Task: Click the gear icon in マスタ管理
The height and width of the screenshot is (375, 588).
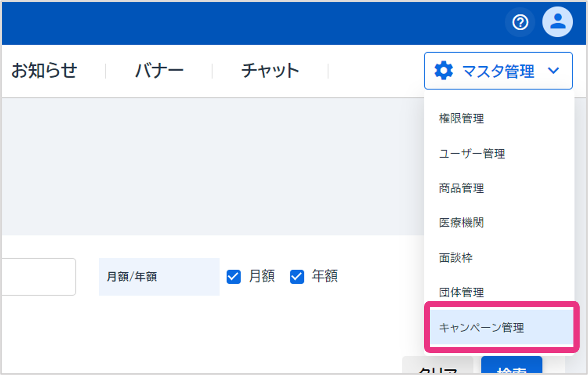Action: [x=443, y=71]
